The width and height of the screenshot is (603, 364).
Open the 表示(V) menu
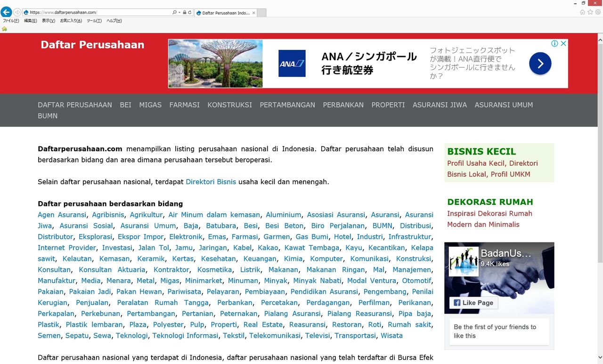point(49,21)
